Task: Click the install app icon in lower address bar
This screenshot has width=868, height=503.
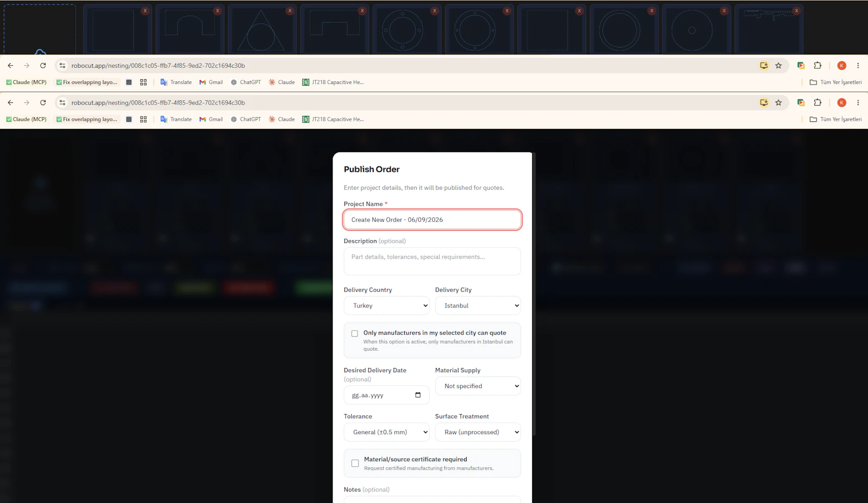Action: pyautogui.click(x=764, y=102)
